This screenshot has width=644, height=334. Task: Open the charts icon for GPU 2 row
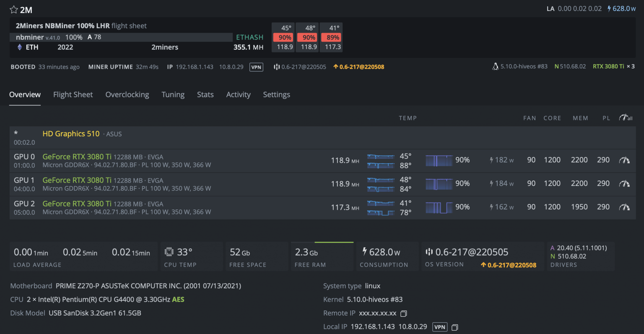pyautogui.click(x=625, y=207)
